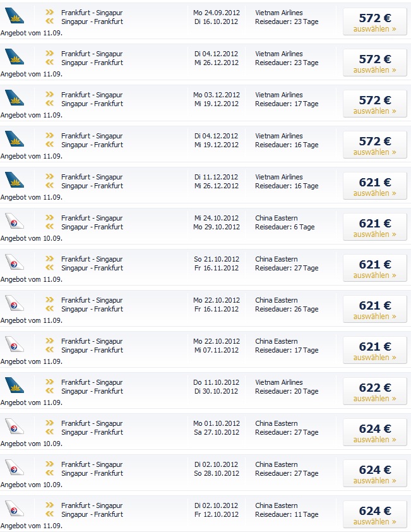Click China Eastern tail icon, 21.10.2012 departure

point(15,262)
